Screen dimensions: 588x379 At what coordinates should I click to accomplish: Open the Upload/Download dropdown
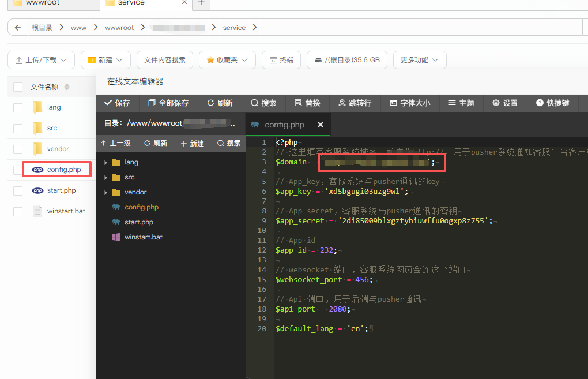41,60
